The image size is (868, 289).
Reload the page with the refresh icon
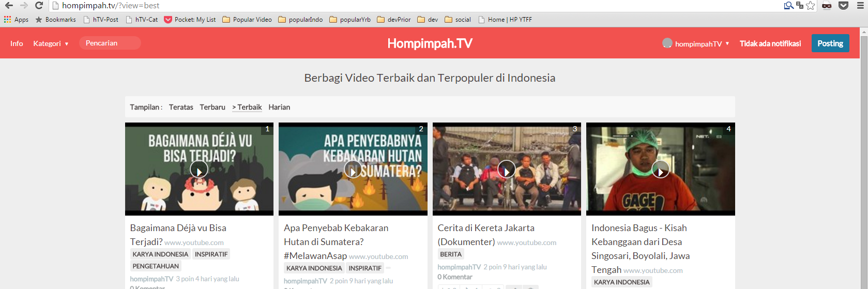click(39, 5)
